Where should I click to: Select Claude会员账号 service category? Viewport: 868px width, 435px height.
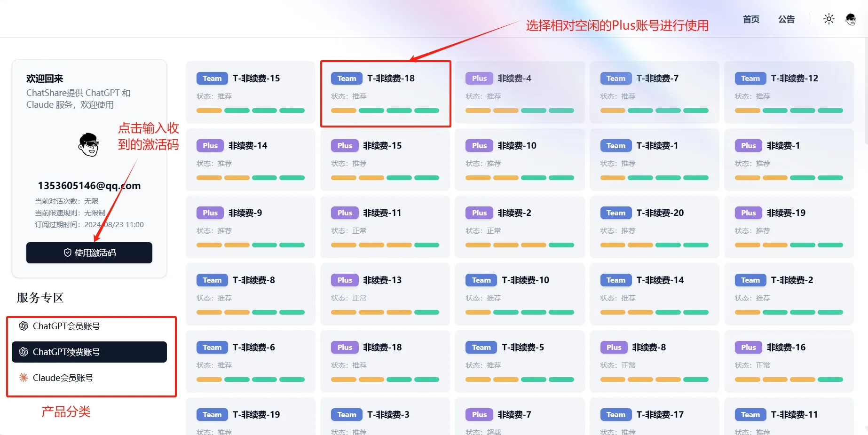pos(89,378)
